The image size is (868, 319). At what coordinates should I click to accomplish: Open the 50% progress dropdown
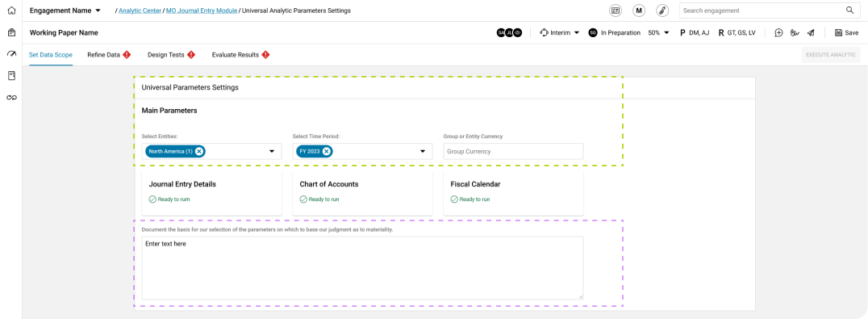point(659,32)
